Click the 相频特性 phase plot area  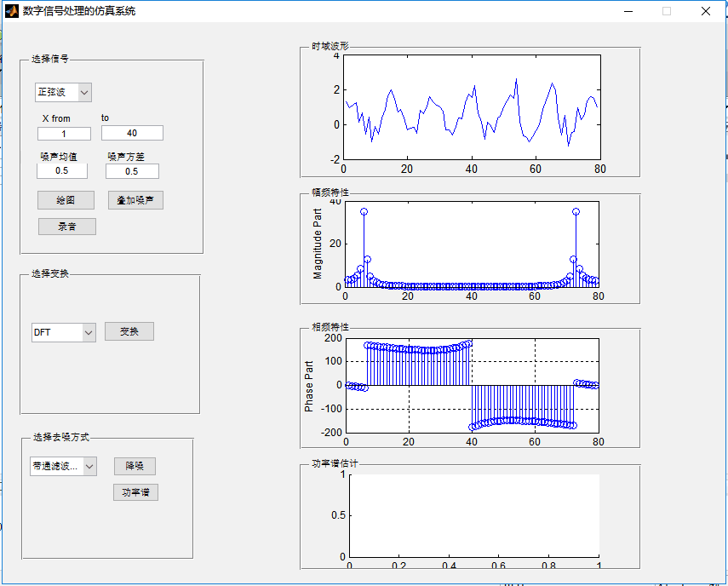[473, 385]
